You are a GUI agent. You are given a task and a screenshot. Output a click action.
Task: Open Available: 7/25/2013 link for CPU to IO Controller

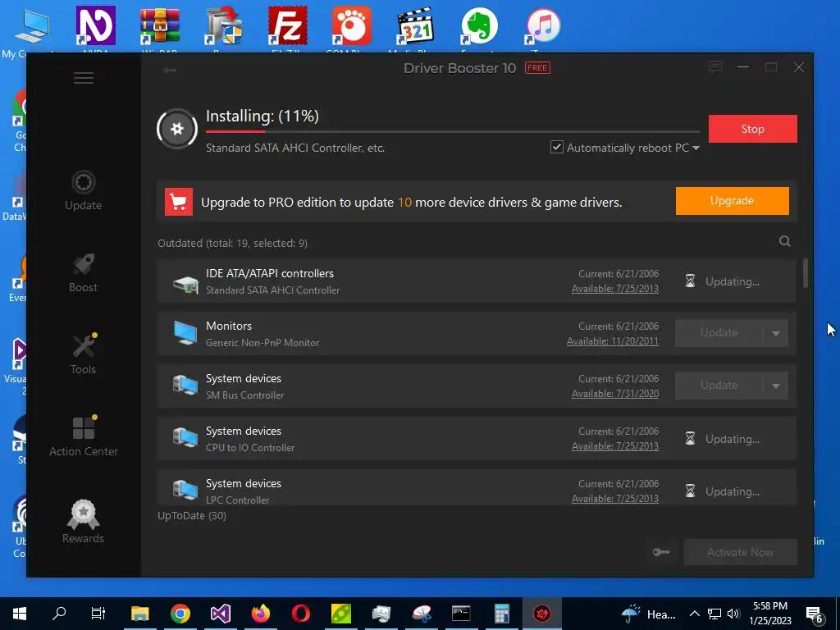coord(615,446)
